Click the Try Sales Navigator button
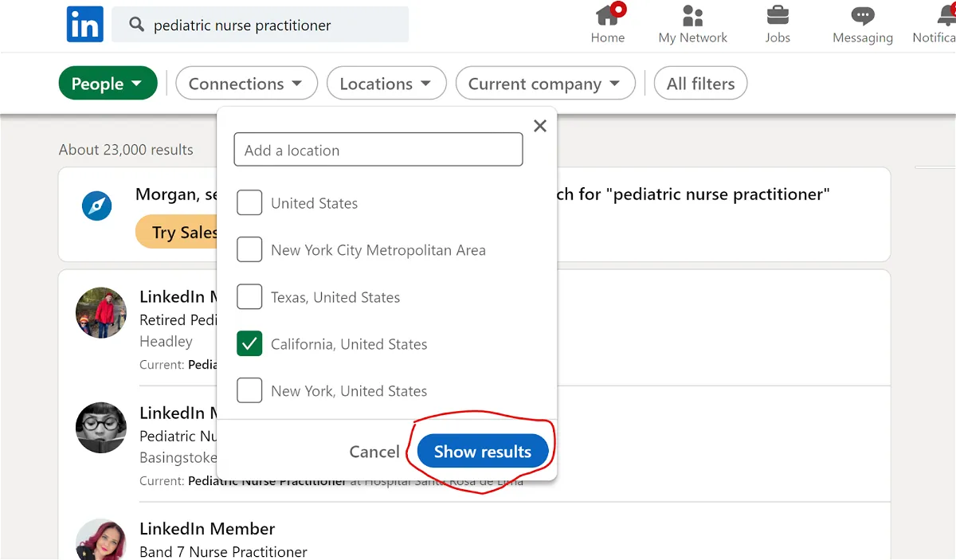 (x=177, y=232)
